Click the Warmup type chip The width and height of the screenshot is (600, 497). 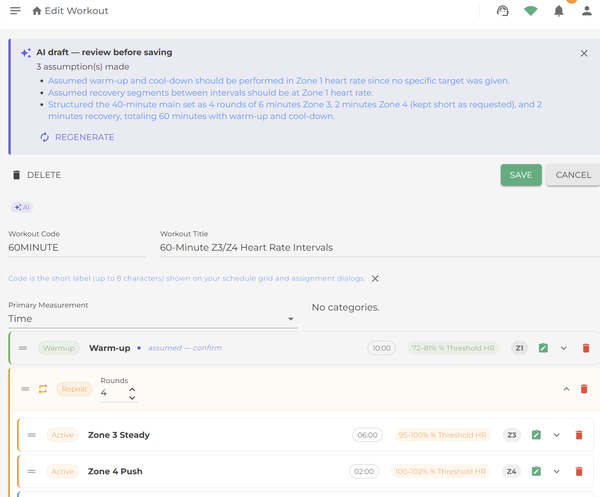coord(59,348)
